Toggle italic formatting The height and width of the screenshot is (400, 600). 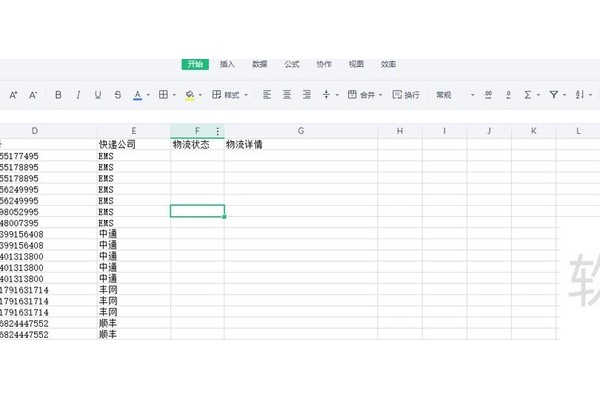tap(78, 95)
